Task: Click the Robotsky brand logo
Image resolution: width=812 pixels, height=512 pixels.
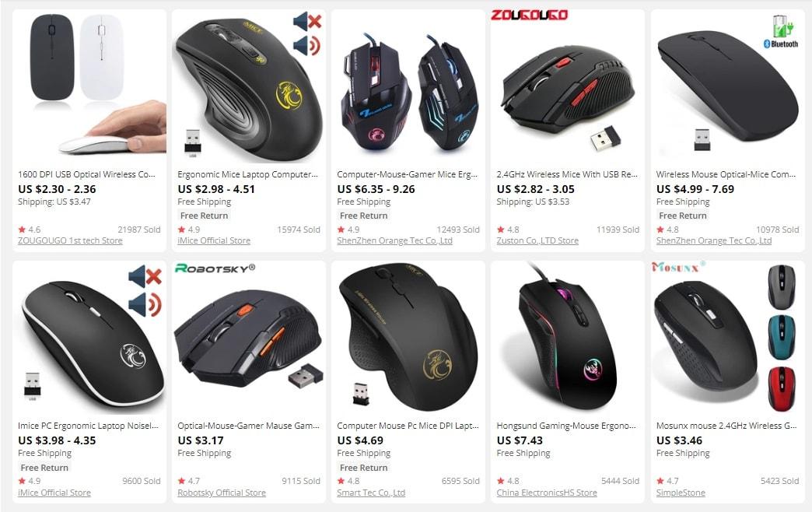Action: point(215,268)
